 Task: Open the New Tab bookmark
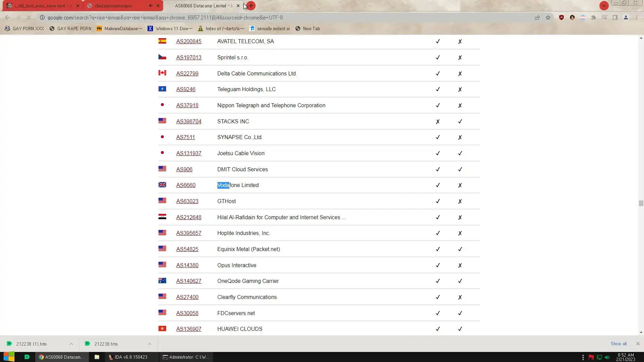click(x=308, y=28)
